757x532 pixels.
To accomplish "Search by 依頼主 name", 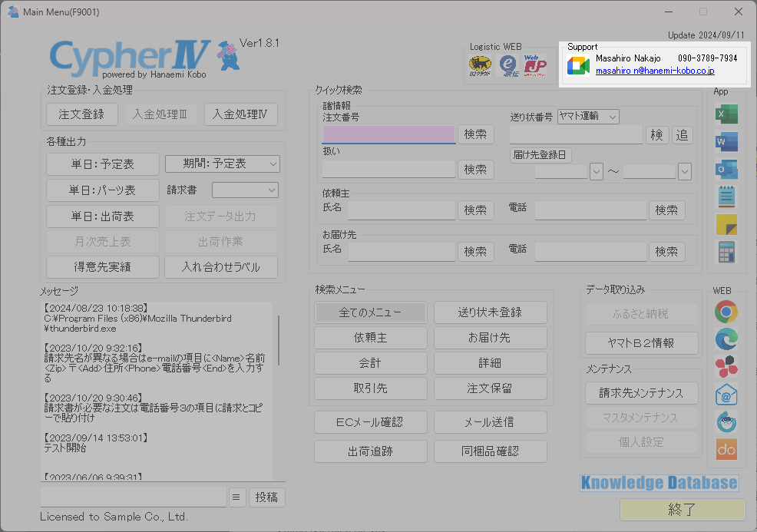I will [475, 210].
